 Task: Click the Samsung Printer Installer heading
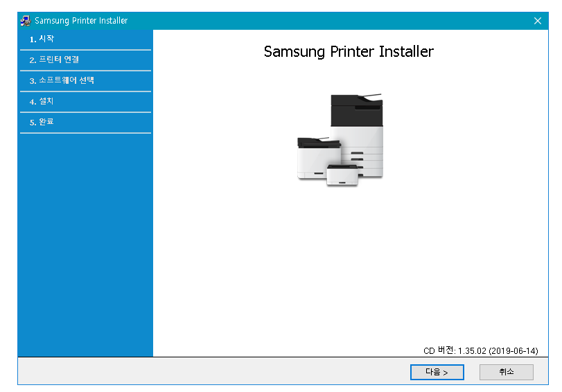349,52
